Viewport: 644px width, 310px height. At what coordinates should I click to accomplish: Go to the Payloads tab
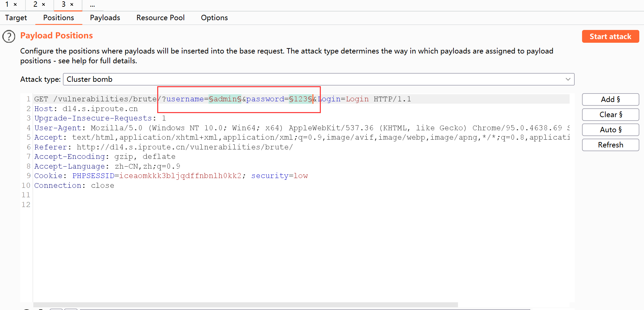click(105, 18)
